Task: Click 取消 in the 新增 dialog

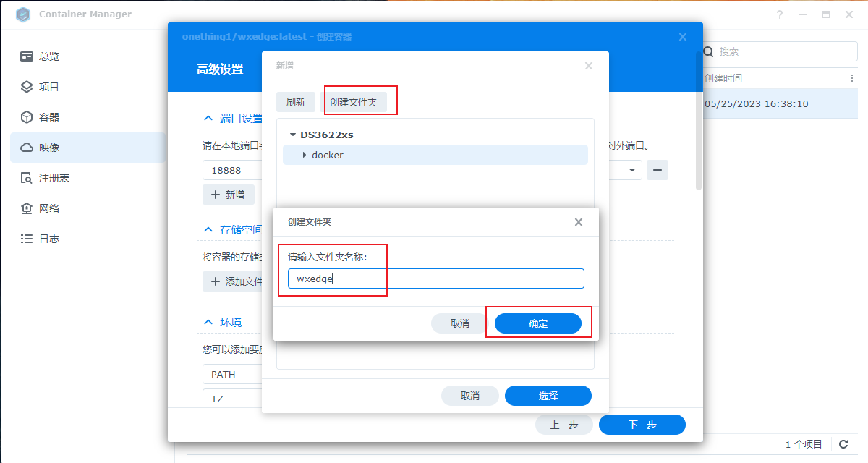Action: tap(470, 396)
